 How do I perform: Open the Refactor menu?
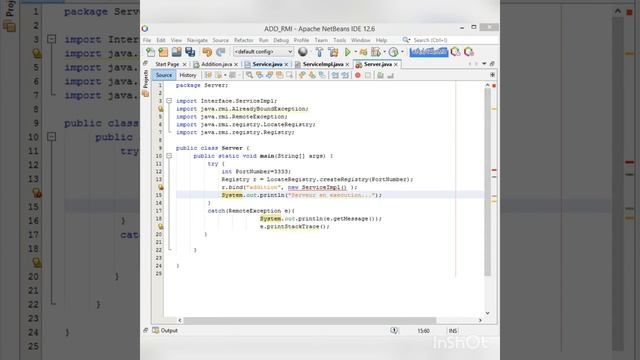pos(244,40)
